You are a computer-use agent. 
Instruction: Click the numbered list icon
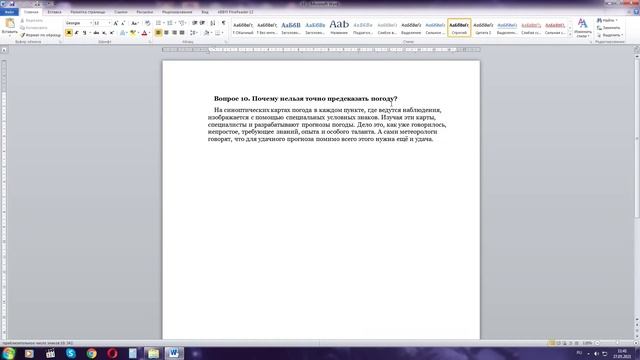(x=170, y=23)
